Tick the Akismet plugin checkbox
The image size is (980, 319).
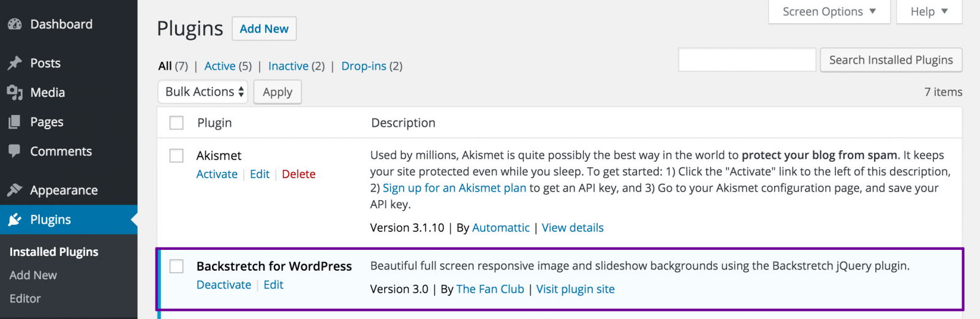[x=176, y=156]
